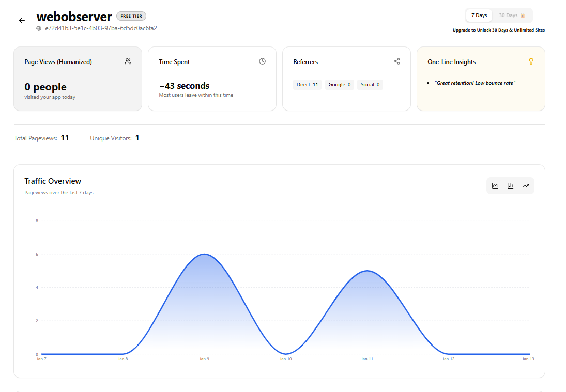566x392 pixels.
Task: Click the Jan 10 axis label
Action: tap(285, 359)
